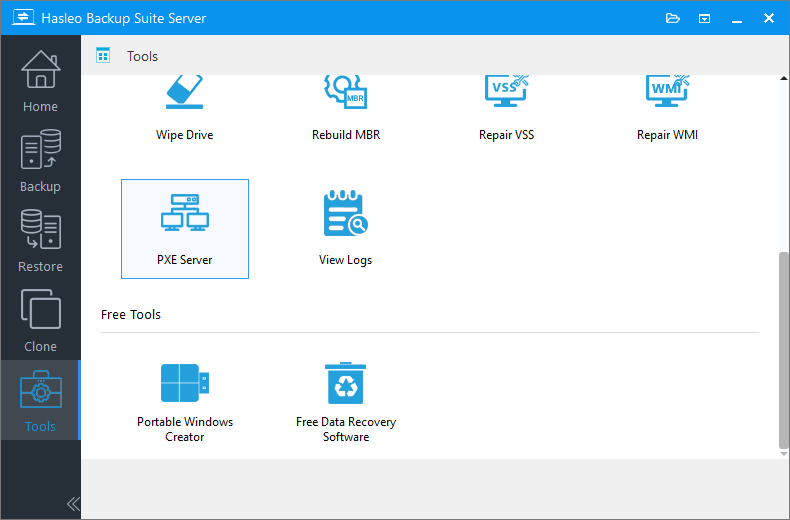Go to Backup in the sidebar
790x520 pixels.
(40, 160)
